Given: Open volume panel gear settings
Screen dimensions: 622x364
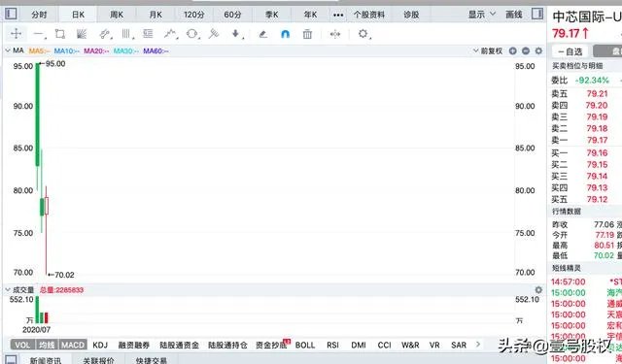Looking at the screenshot, I should coord(538,290).
